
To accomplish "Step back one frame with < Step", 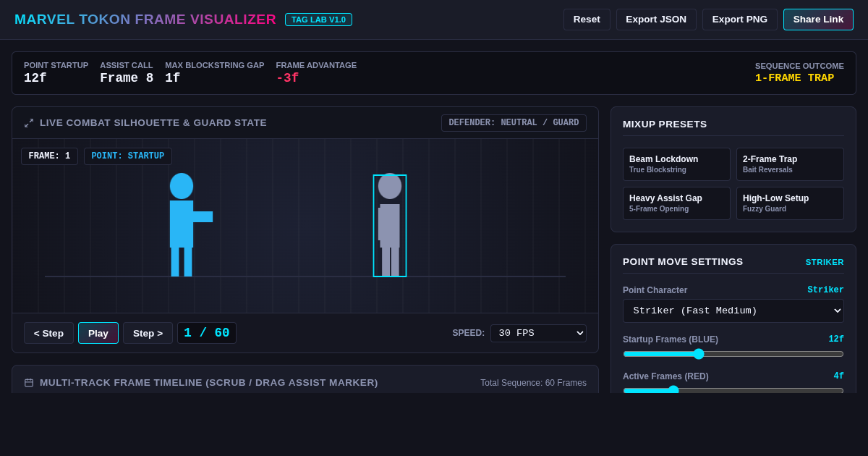I will point(48,333).
